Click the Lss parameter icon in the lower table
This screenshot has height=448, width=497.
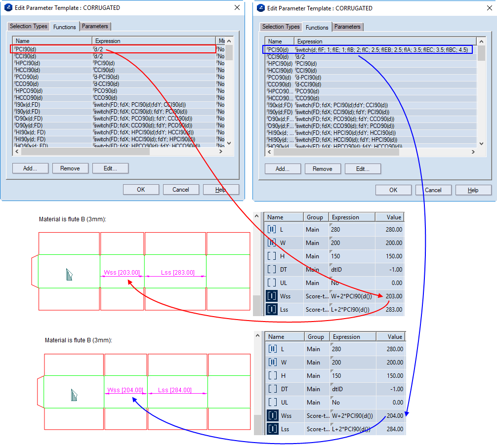tap(272, 429)
